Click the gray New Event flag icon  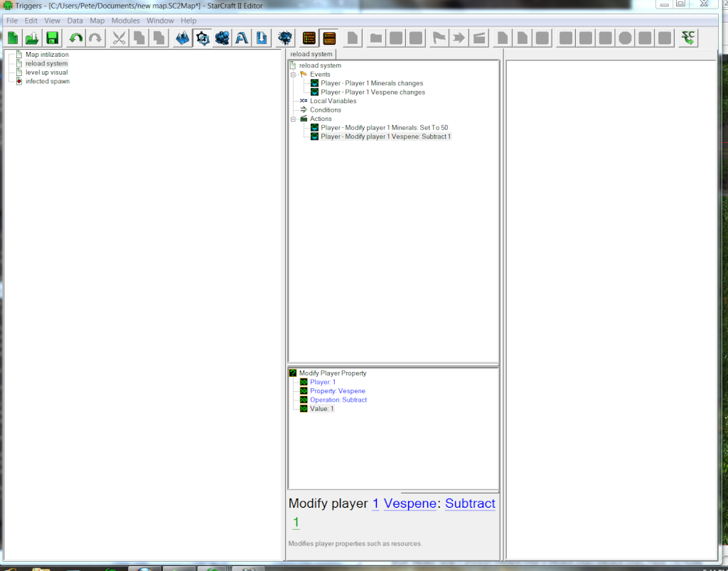click(439, 38)
